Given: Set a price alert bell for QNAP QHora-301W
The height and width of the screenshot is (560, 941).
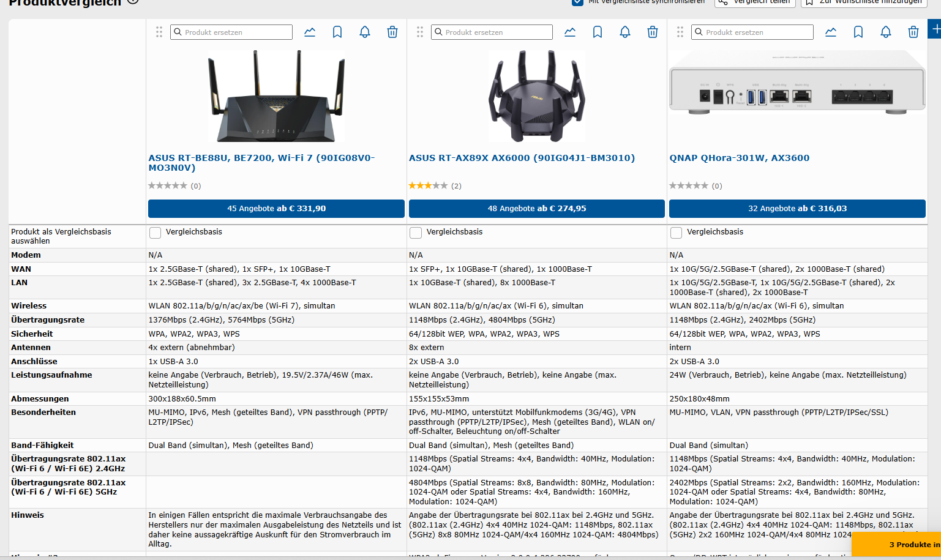Looking at the screenshot, I should [x=886, y=32].
